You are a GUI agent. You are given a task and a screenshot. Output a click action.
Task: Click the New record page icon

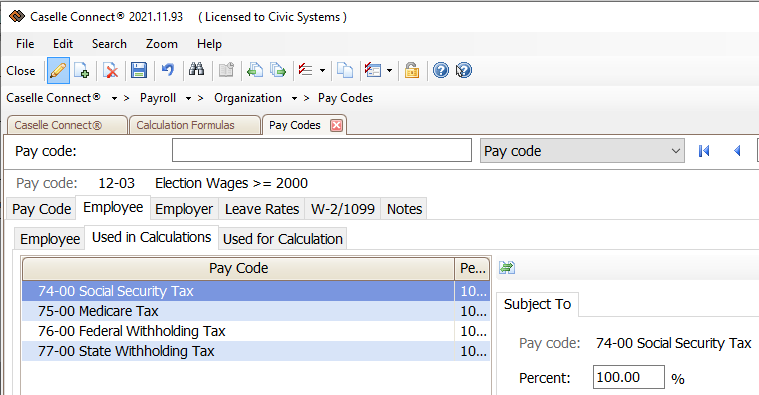(81, 71)
